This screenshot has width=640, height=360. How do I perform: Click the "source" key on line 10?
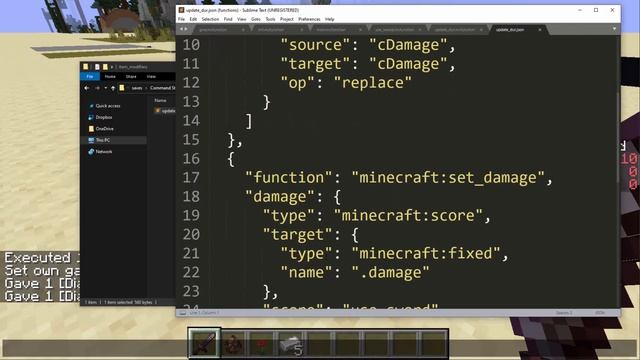316,45
